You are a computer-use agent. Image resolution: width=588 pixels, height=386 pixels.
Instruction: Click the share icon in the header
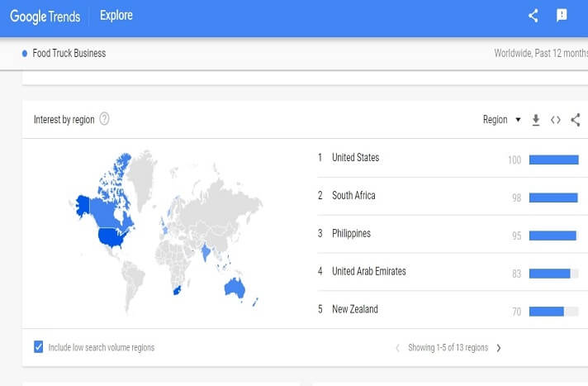tap(533, 15)
